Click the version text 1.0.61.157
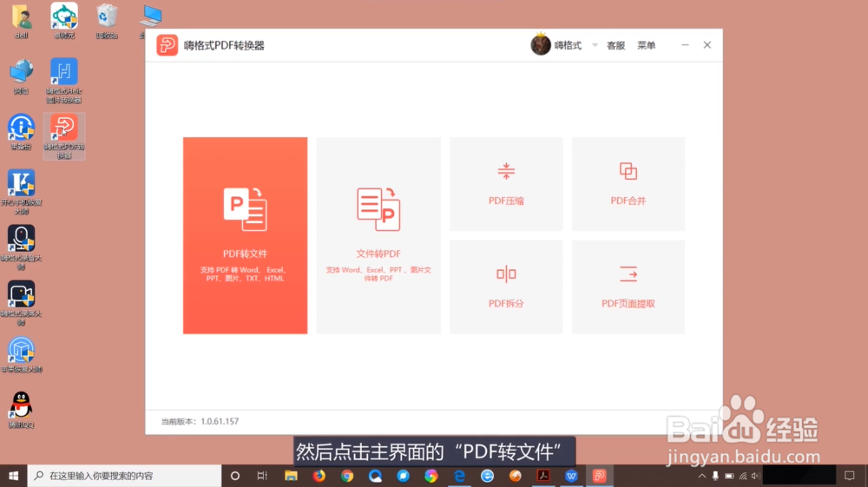The height and width of the screenshot is (487, 868). pyautogui.click(x=220, y=421)
